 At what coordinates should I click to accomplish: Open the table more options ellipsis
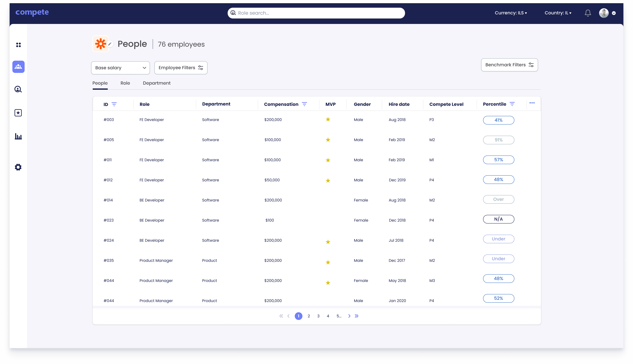click(x=532, y=103)
